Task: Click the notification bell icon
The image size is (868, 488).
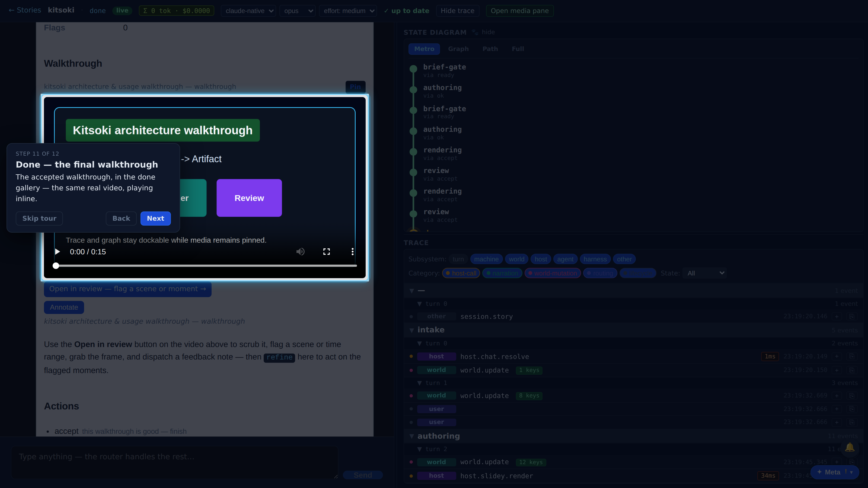Action: 850,447
